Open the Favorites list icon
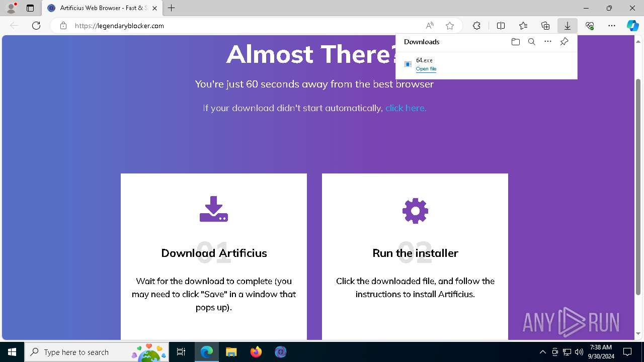Viewport: 644px width, 362px height. (x=523, y=26)
